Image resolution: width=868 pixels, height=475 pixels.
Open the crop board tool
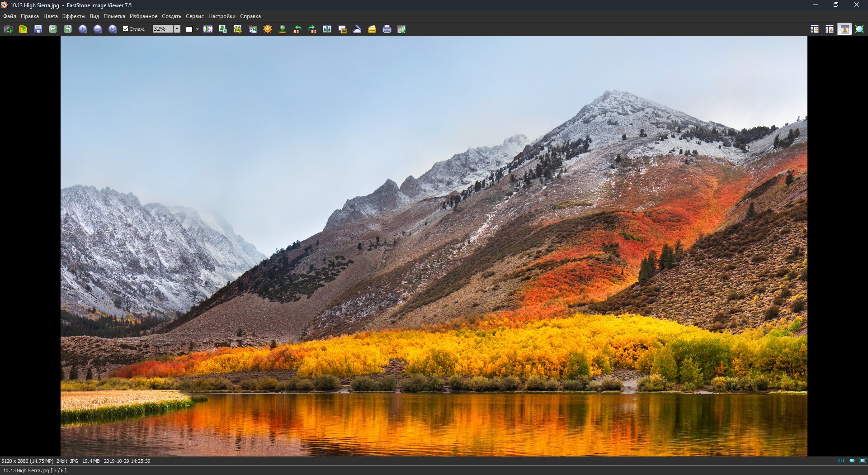point(238,29)
